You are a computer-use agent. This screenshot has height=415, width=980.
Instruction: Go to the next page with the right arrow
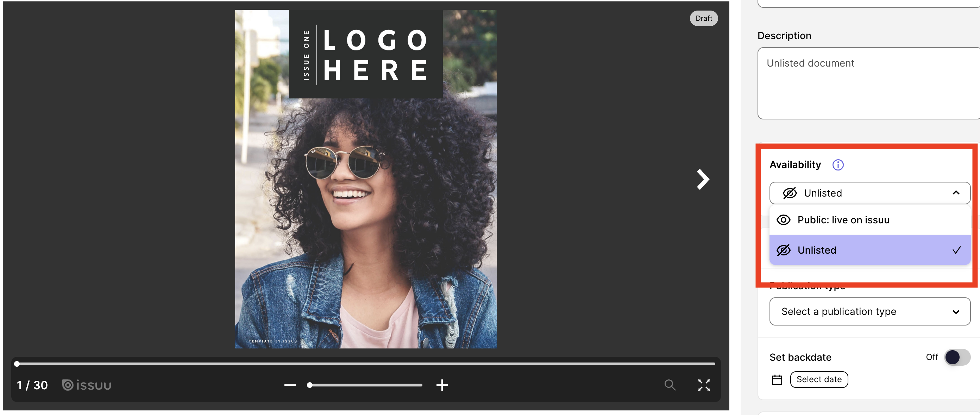click(x=703, y=179)
